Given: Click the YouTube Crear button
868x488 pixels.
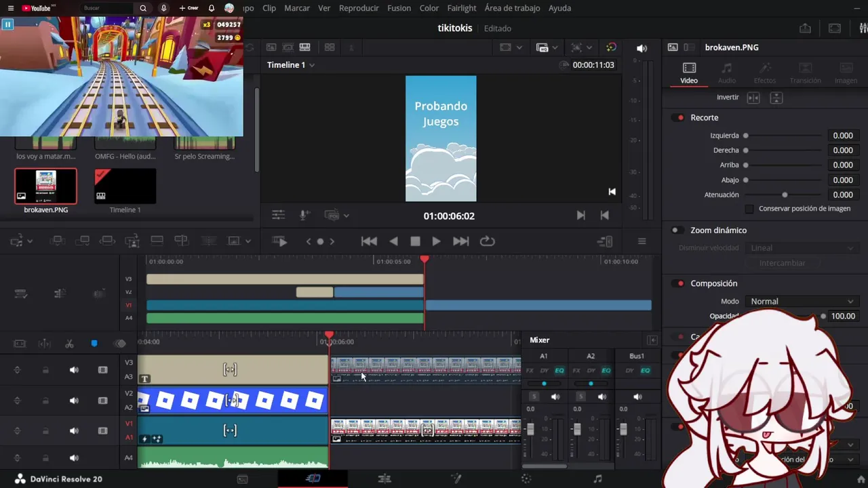Looking at the screenshot, I should (189, 8).
